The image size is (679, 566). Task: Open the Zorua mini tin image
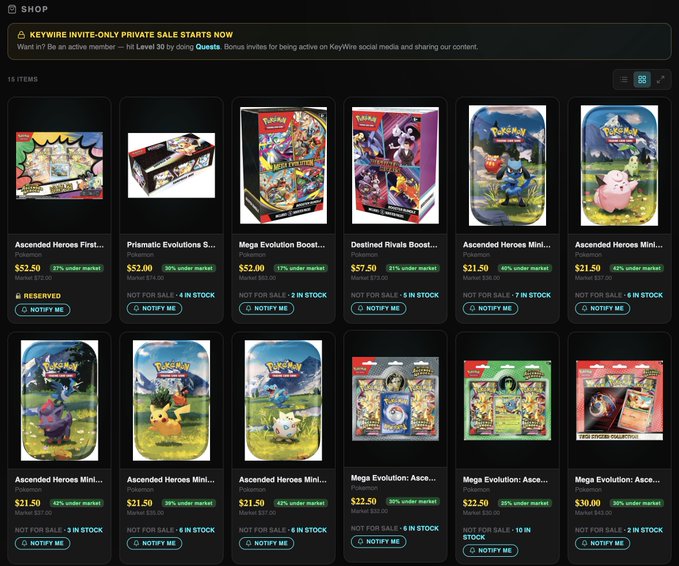(x=59, y=400)
